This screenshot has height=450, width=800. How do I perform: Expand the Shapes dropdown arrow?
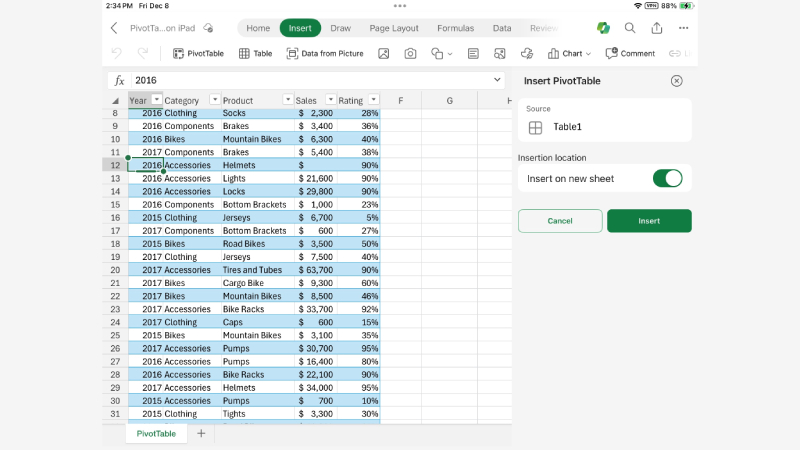click(450, 54)
